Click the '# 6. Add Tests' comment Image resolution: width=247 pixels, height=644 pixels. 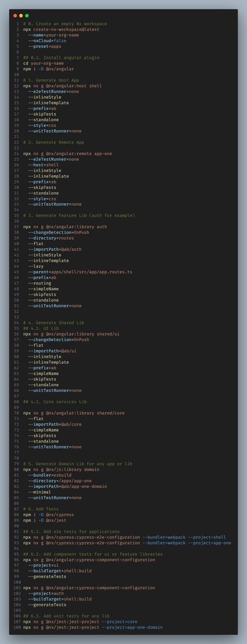pyautogui.click(x=42, y=508)
